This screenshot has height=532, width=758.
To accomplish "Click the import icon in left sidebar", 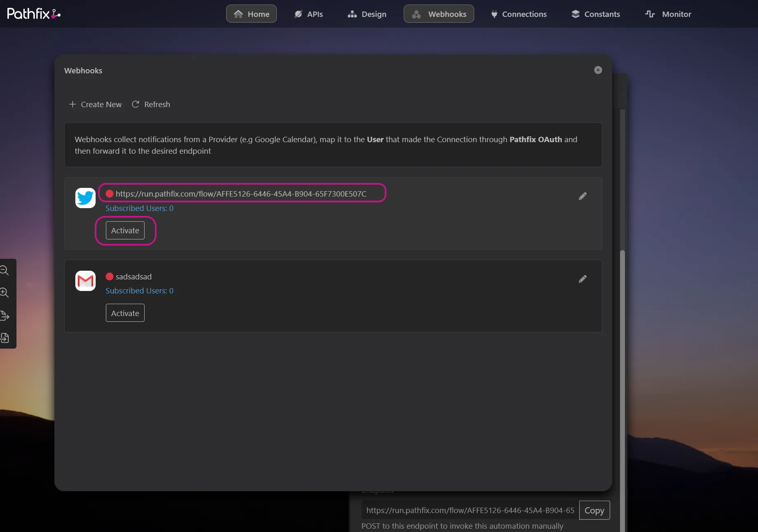I will coord(5,338).
